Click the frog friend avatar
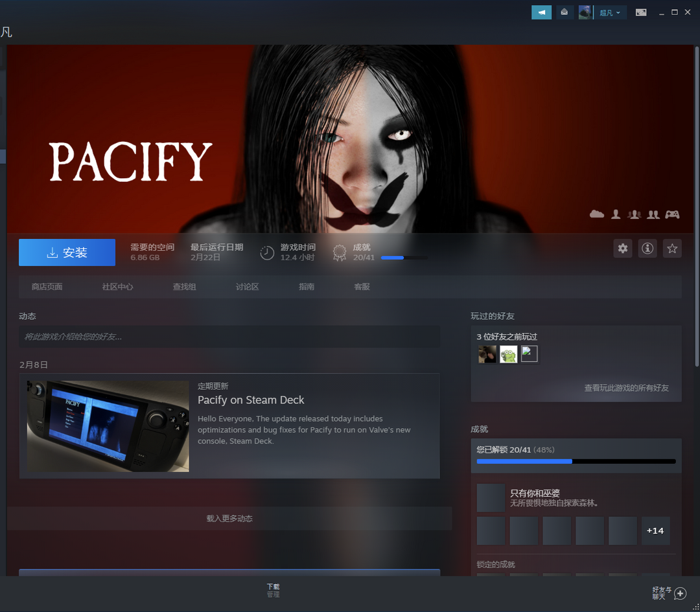 [508, 355]
